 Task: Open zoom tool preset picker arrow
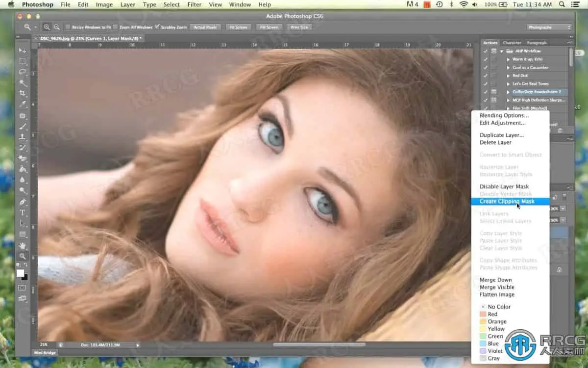[x=36, y=27]
